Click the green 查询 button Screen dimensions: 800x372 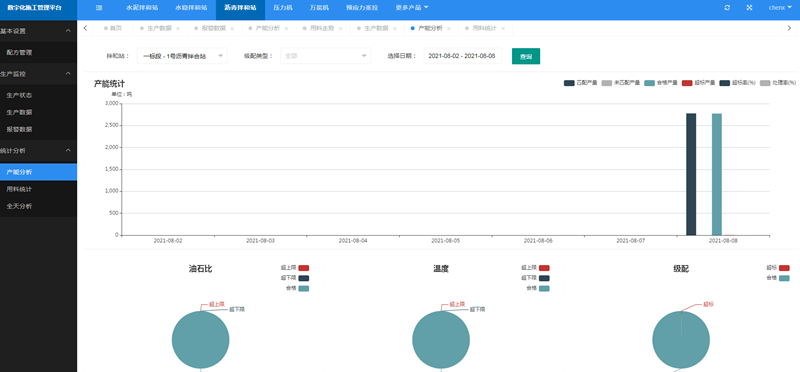point(526,56)
